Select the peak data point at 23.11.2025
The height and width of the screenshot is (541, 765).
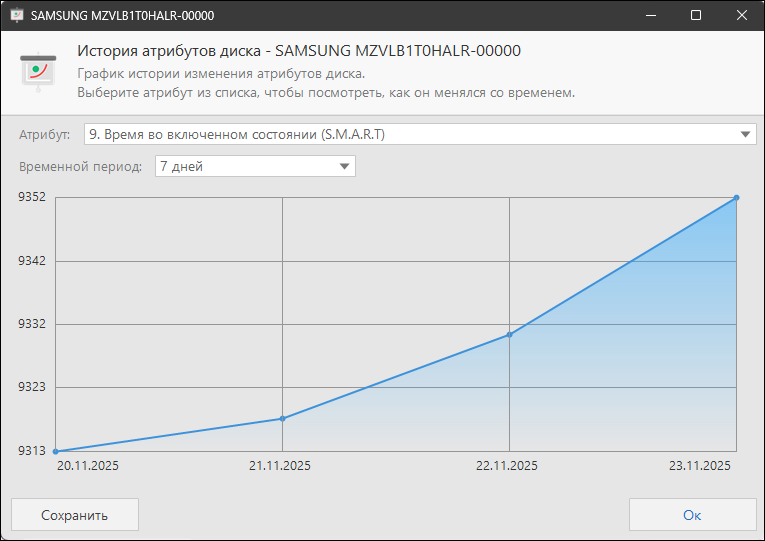737,197
